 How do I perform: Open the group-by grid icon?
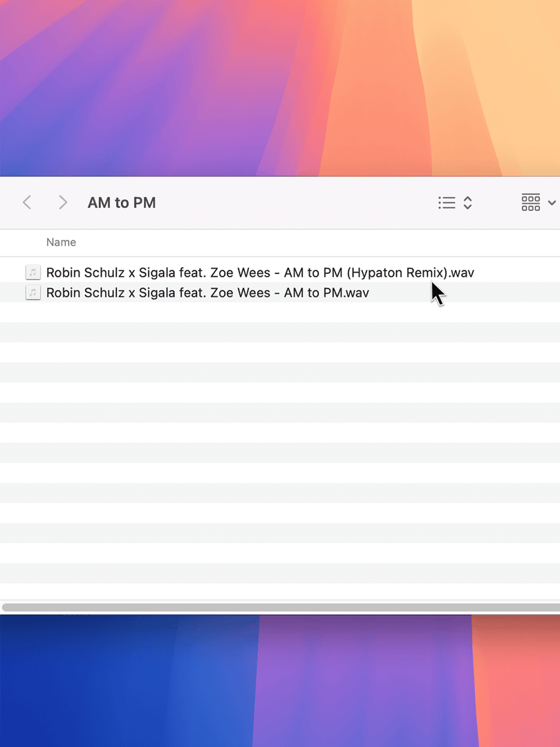(x=530, y=203)
